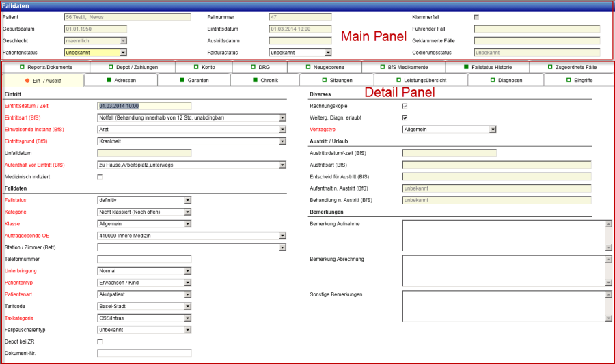Viewport: 615px width, 364px height.
Task: Go to the Eingriffe tab
Action: (x=578, y=80)
